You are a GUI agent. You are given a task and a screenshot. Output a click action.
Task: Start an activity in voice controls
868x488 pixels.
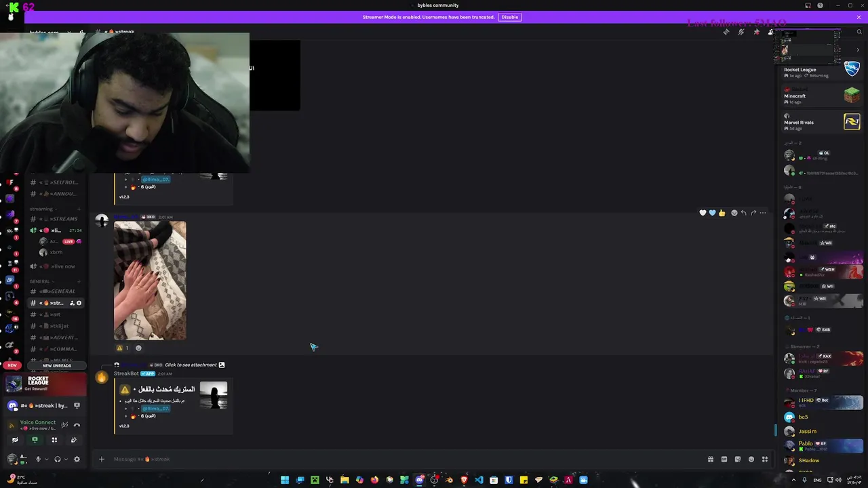[x=54, y=440]
